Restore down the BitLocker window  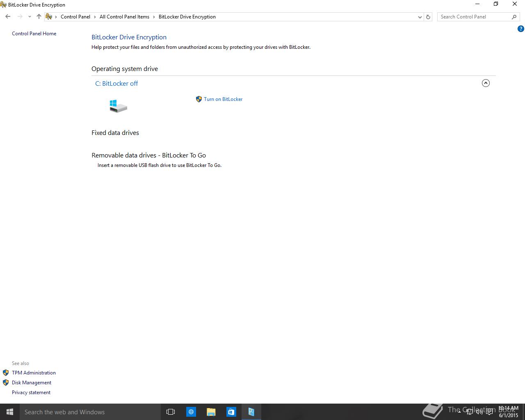[496, 4]
